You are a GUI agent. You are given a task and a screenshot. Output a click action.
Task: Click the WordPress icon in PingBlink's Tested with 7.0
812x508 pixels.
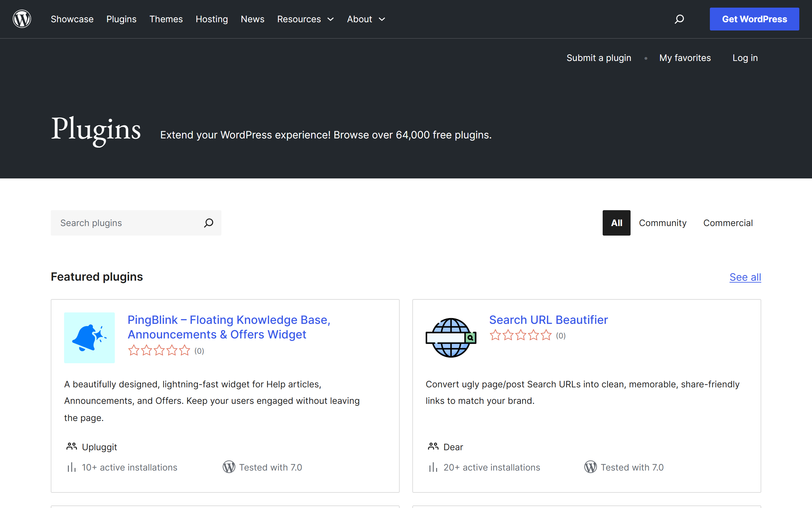[229, 467]
